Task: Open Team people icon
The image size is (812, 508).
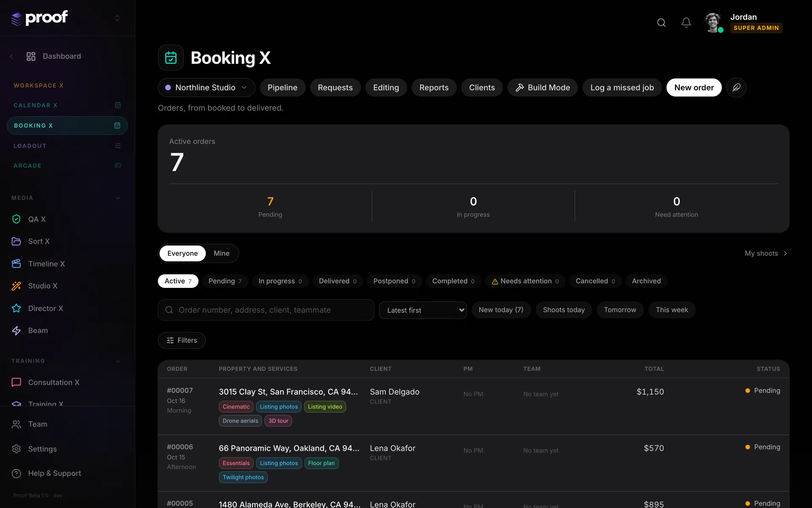Action: click(16, 424)
